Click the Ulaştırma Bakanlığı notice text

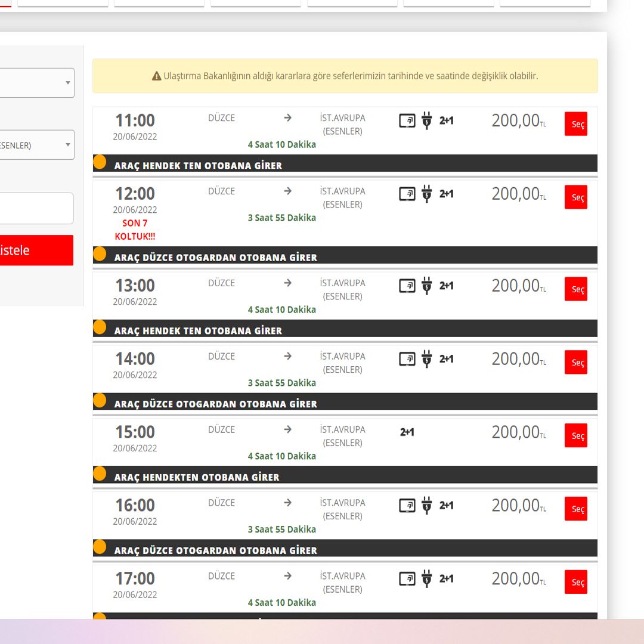pyautogui.click(x=351, y=76)
